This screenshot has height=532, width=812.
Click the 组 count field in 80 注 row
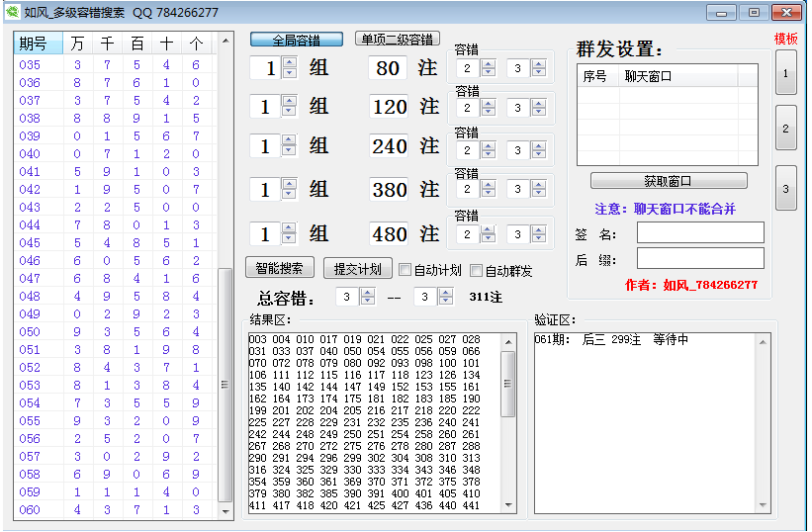point(267,68)
